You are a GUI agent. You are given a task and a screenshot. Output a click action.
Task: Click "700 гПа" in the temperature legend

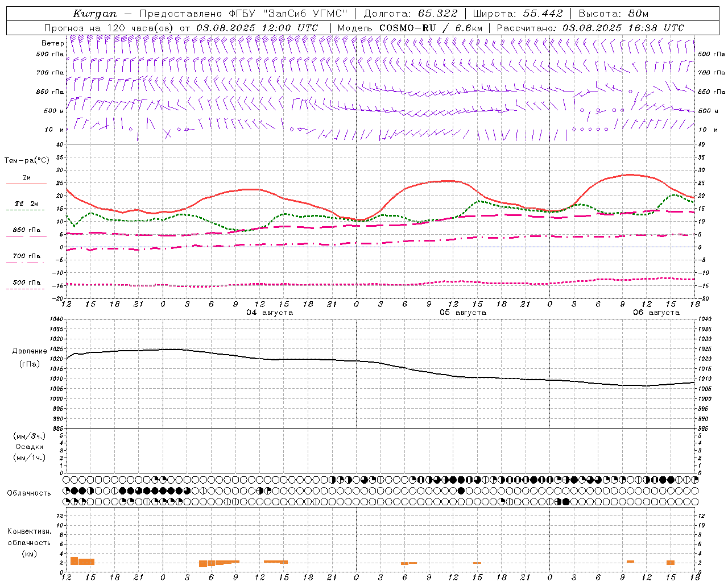26,256
